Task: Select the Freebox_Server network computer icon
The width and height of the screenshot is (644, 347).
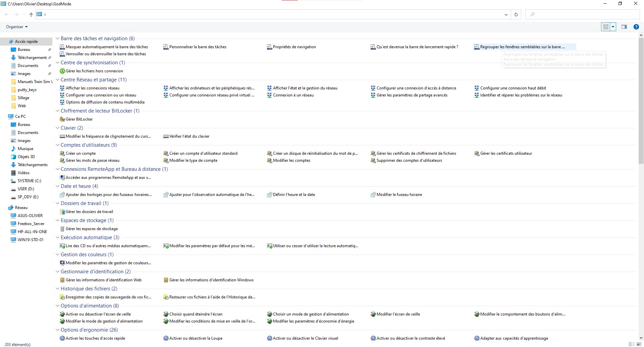Action: pyautogui.click(x=13, y=224)
